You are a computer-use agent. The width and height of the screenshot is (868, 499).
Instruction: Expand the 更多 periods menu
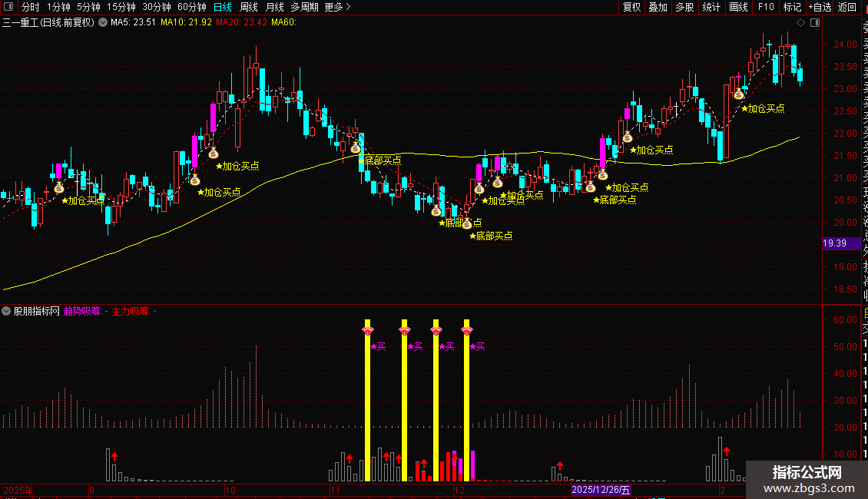click(x=337, y=7)
